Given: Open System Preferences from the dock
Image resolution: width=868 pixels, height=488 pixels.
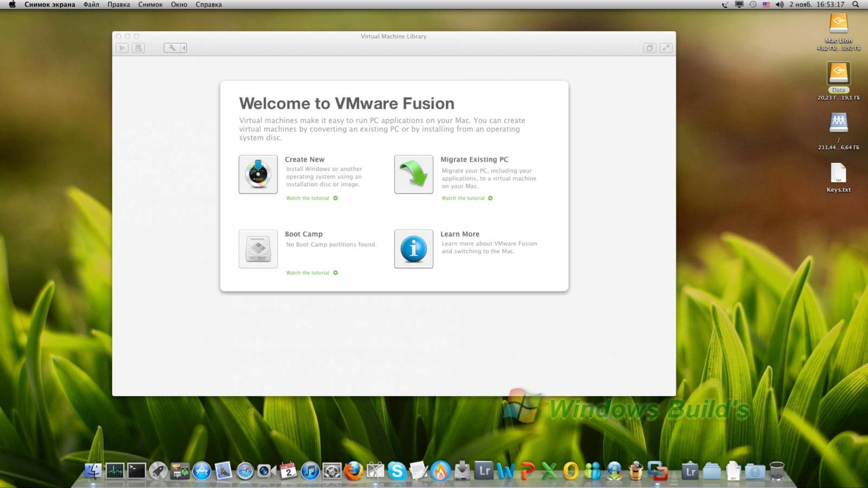Looking at the screenshot, I should click(332, 471).
